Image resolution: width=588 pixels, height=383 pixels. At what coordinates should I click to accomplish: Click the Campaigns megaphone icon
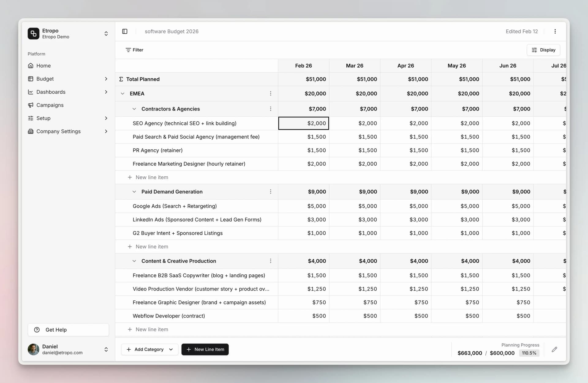(x=31, y=105)
